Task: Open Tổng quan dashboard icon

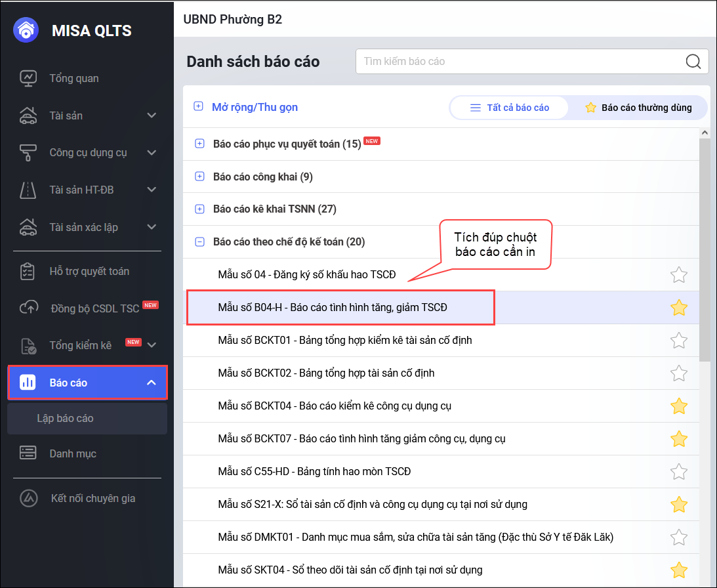Action: click(x=28, y=78)
